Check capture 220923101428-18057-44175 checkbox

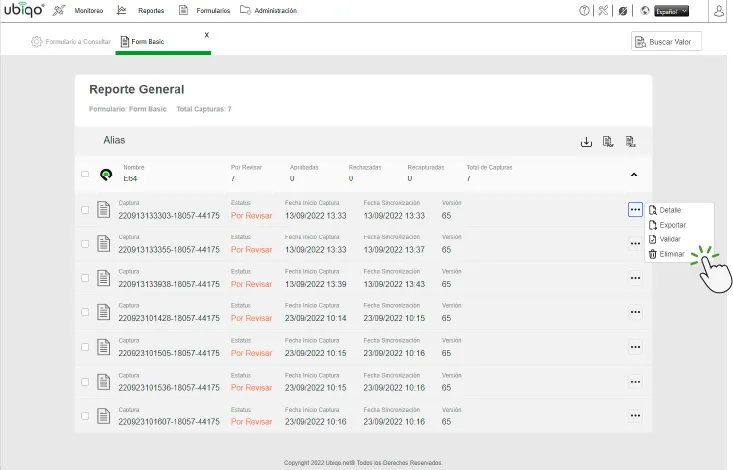(x=85, y=312)
